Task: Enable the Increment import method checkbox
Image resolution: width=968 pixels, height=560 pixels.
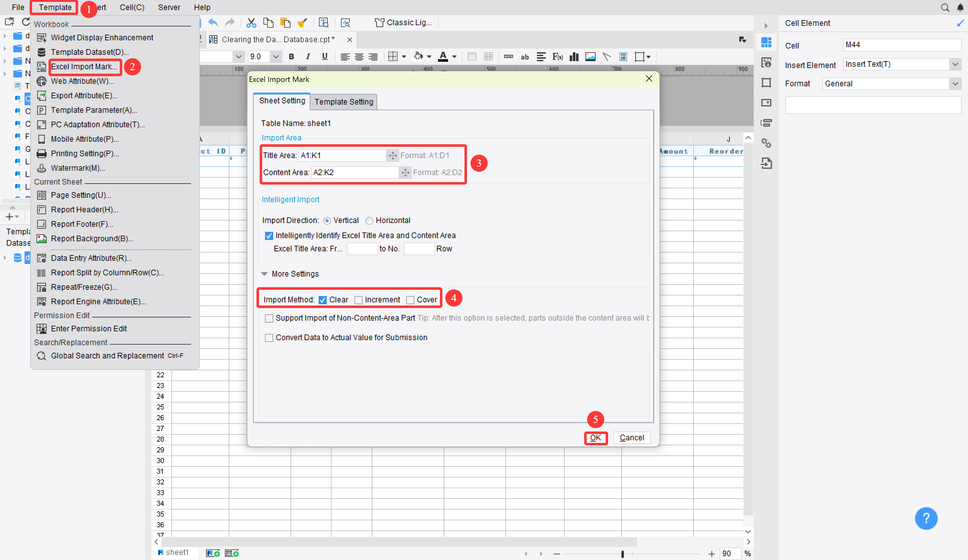Action: (358, 300)
